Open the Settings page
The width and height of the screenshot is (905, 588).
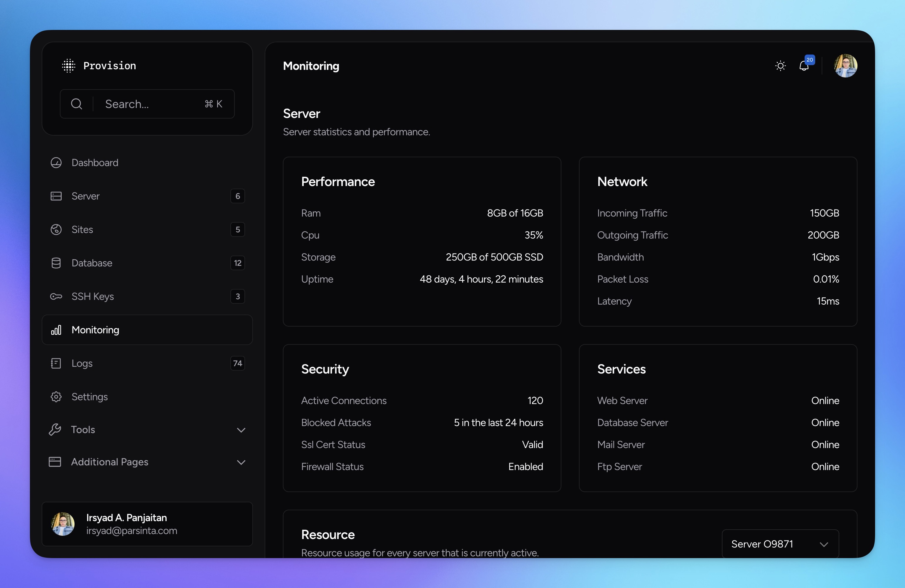pos(90,397)
